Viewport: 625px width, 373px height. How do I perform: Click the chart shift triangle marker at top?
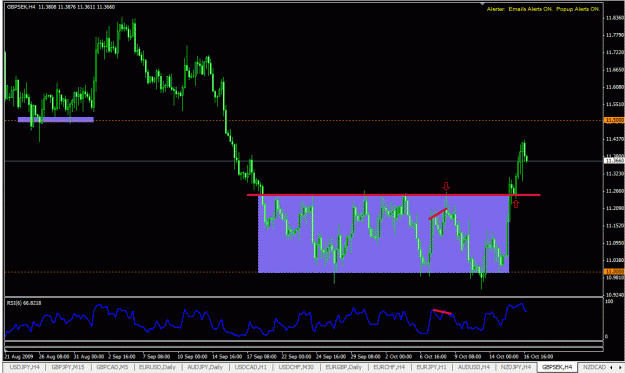482,4
